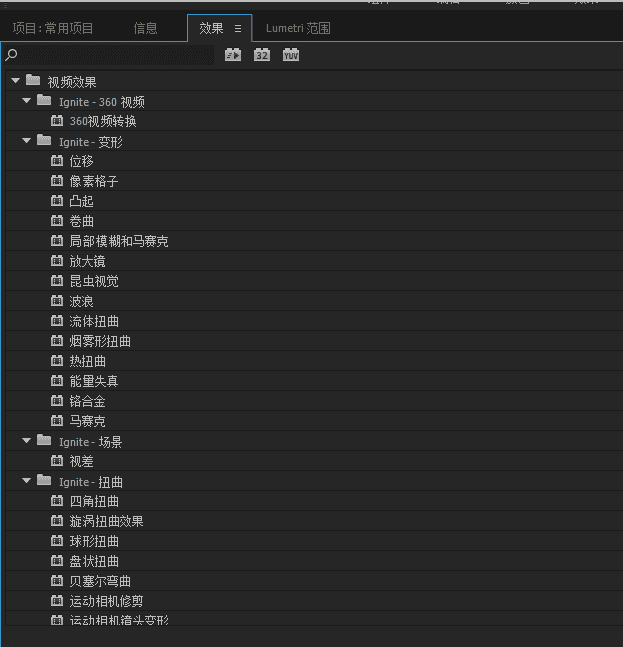
Task: Filter by YUV effects icon
Action: (x=291, y=55)
